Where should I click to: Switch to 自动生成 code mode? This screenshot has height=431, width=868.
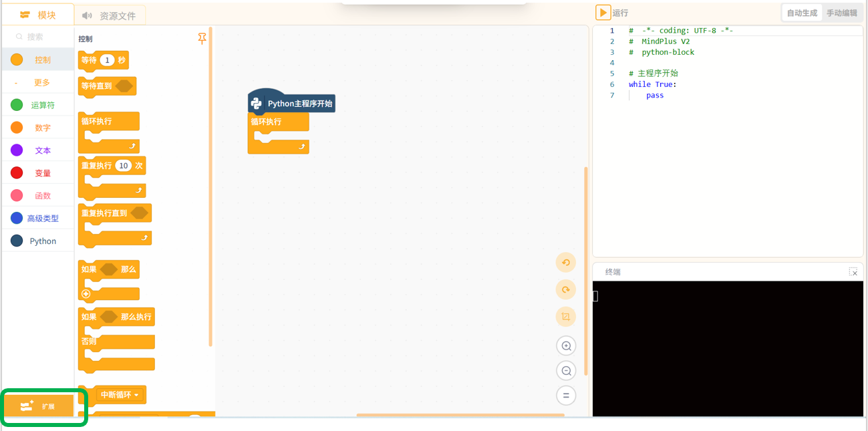pos(802,13)
